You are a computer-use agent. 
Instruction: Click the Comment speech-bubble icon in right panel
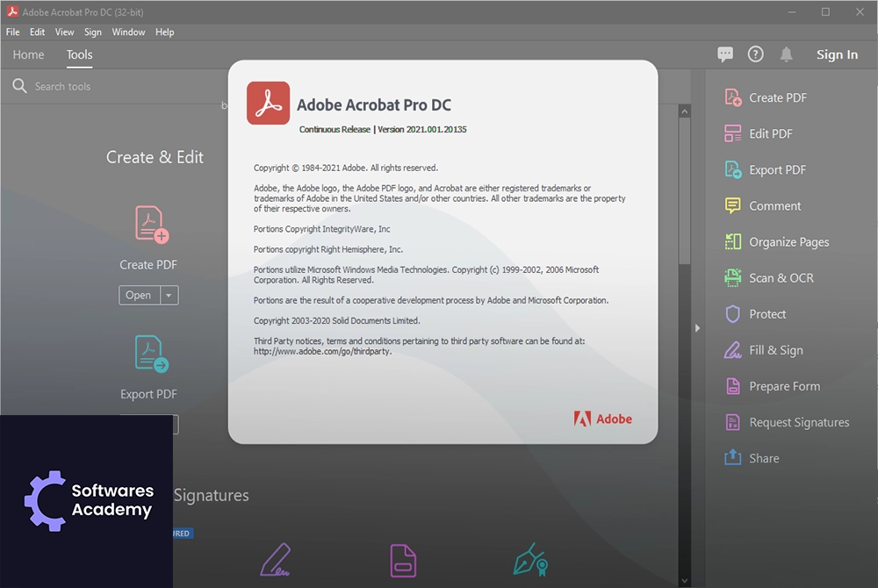tap(733, 206)
